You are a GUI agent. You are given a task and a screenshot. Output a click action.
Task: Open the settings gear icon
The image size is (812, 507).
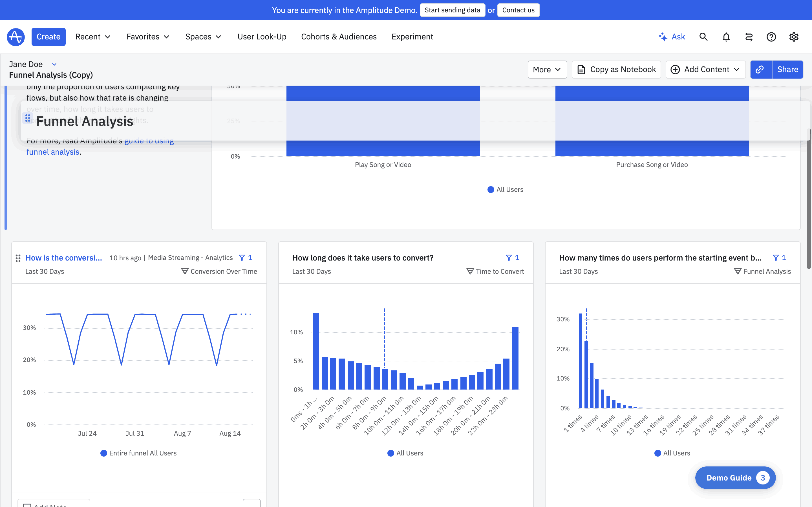point(794,37)
